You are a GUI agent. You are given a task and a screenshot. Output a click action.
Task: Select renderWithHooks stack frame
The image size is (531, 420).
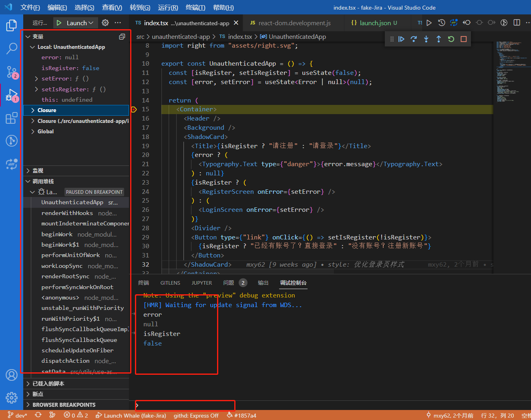pos(76,213)
